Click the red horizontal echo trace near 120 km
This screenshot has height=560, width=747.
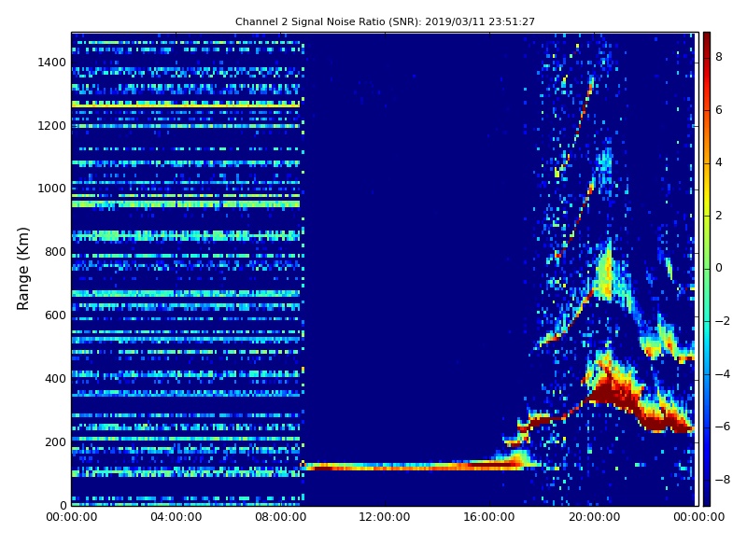coord(415,466)
